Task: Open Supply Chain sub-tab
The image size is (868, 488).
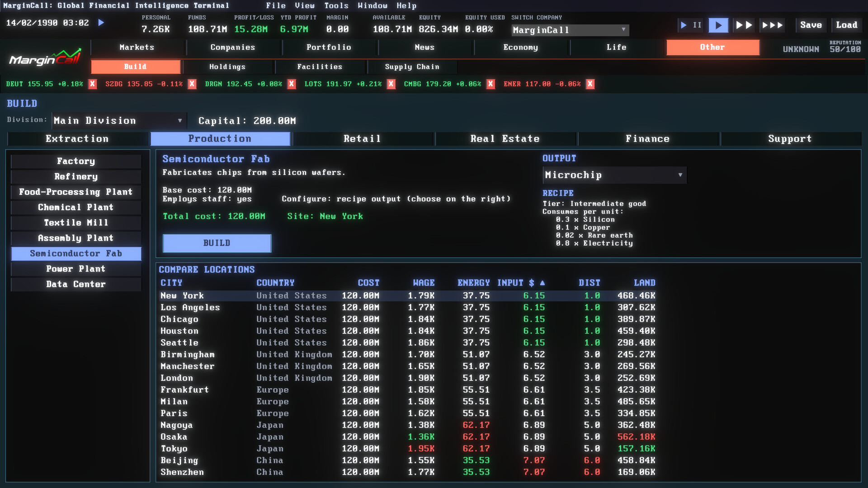Action: coord(412,67)
